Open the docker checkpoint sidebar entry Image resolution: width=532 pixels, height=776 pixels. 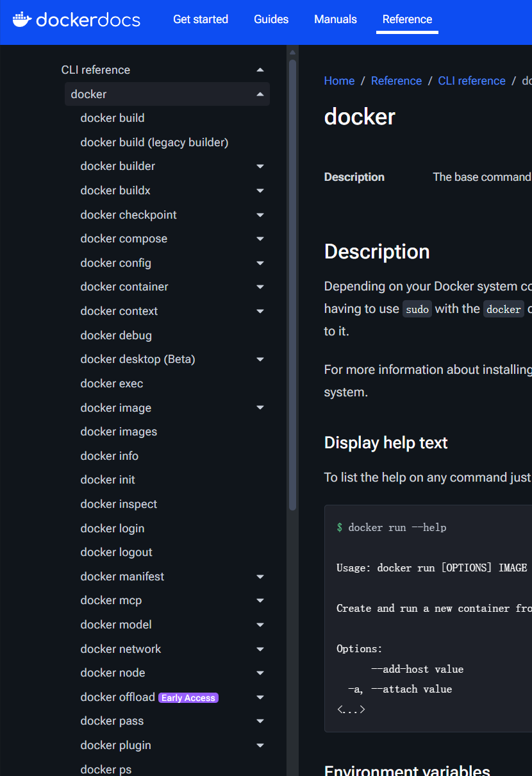128,215
